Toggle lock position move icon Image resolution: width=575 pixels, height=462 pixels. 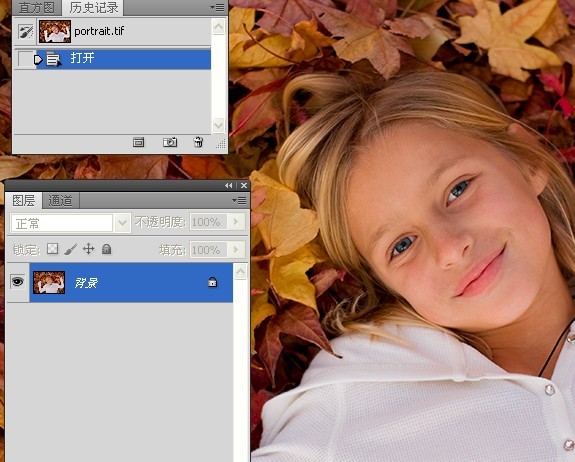tap(89, 249)
